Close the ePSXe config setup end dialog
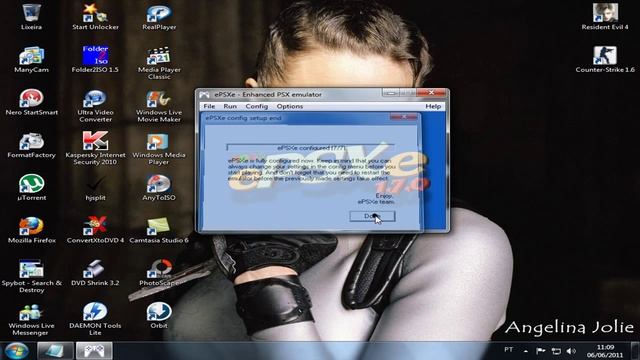 403,117
